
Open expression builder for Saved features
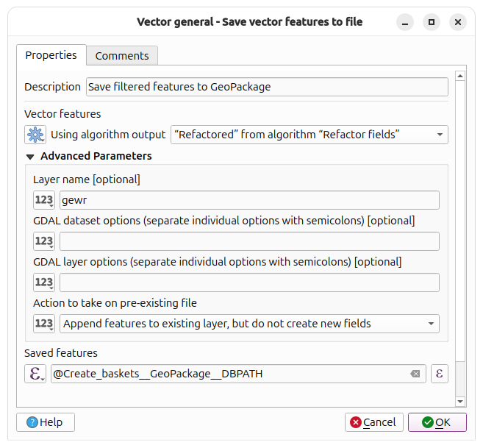coord(440,374)
